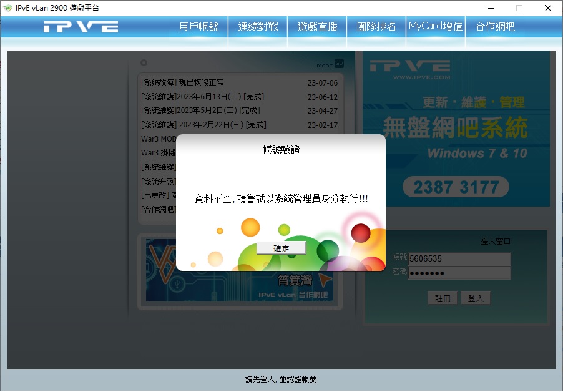Screen dimensions: 563x392
Task: Select the date 23-04-27 in the news list
Action: 323,110
